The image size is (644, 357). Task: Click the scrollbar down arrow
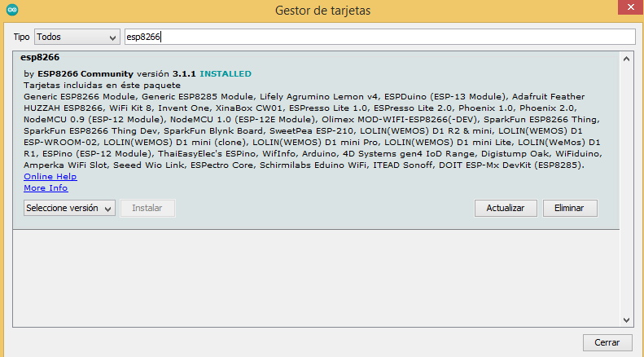point(626,320)
